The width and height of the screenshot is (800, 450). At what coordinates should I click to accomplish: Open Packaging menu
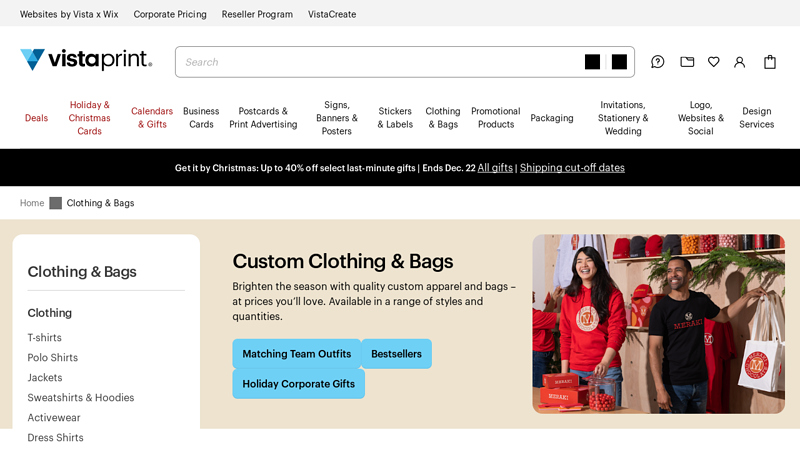pyautogui.click(x=552, y=118)
